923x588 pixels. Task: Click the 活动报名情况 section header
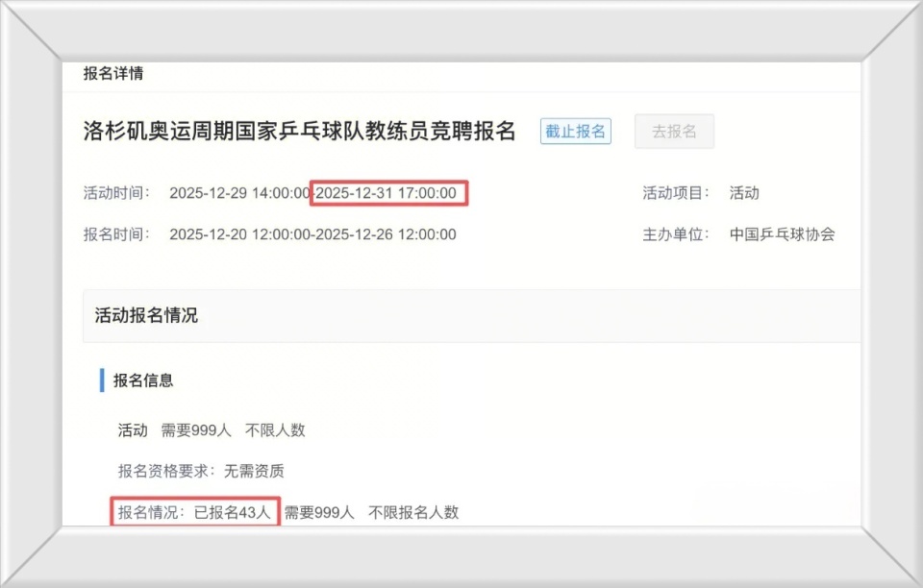146,315
